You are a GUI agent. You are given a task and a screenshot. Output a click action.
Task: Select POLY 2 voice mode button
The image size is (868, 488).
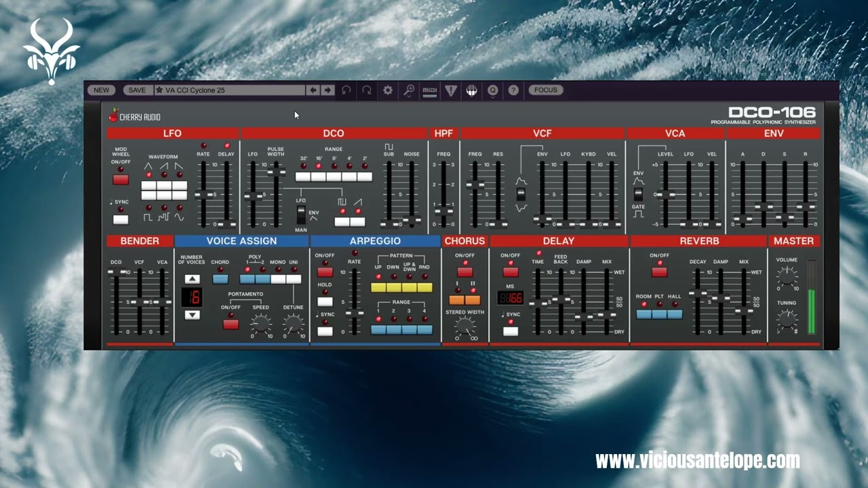pyautogui.click(x=263, y=279)
